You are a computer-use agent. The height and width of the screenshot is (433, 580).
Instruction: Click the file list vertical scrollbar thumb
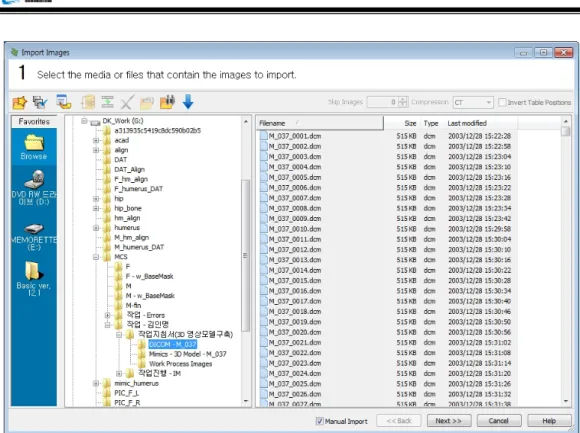coord(565,132)
